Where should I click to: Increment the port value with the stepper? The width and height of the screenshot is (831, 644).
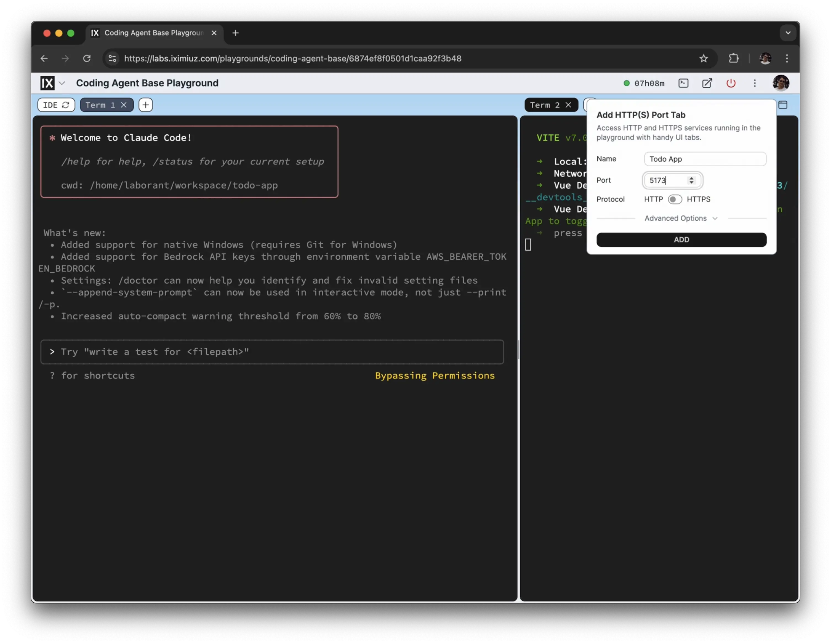[691, 178]
